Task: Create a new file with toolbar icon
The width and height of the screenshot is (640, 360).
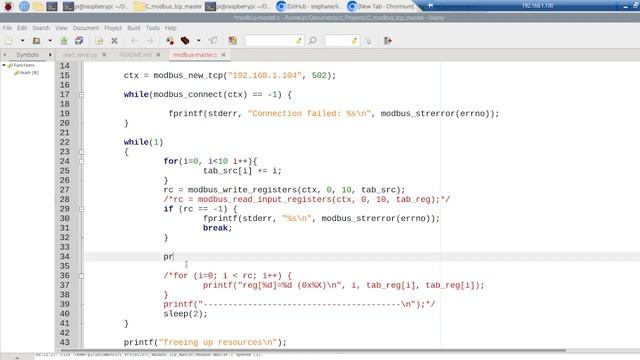Action: (x=9, y=41)
